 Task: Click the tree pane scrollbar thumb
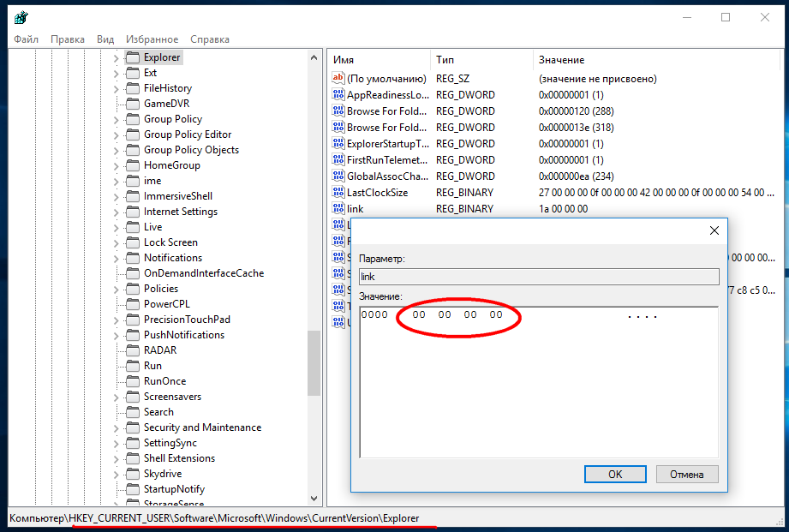tap(314, 363)
